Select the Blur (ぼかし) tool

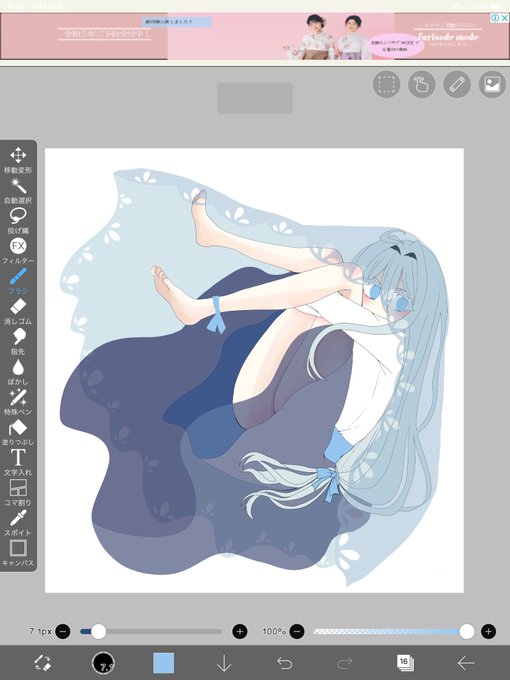[x=18, y=372]
